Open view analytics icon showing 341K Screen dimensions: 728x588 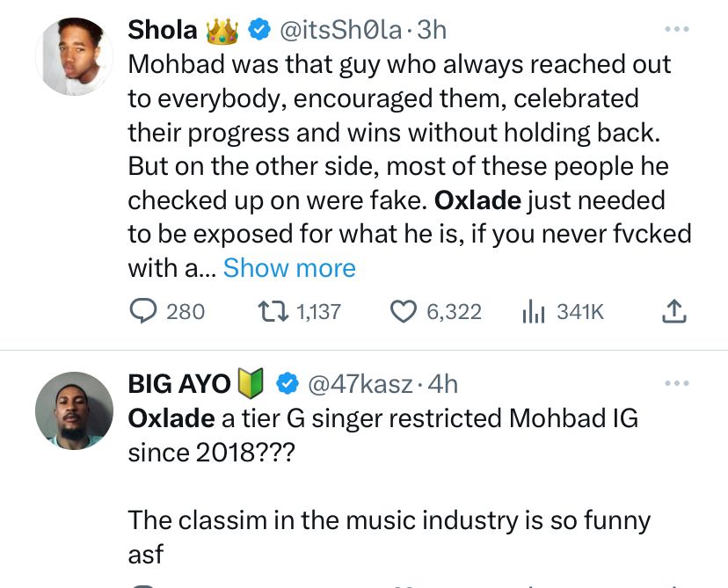click(535, 311)
